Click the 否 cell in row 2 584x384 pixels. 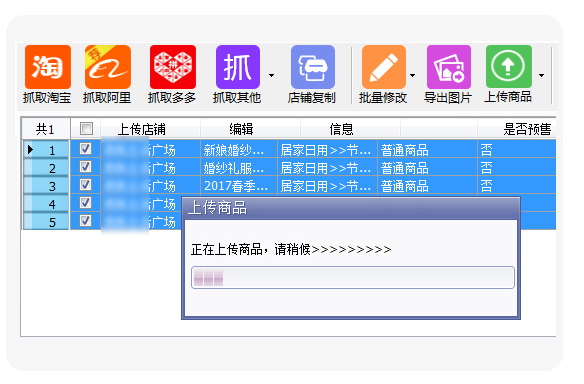(x=517, y=167)
